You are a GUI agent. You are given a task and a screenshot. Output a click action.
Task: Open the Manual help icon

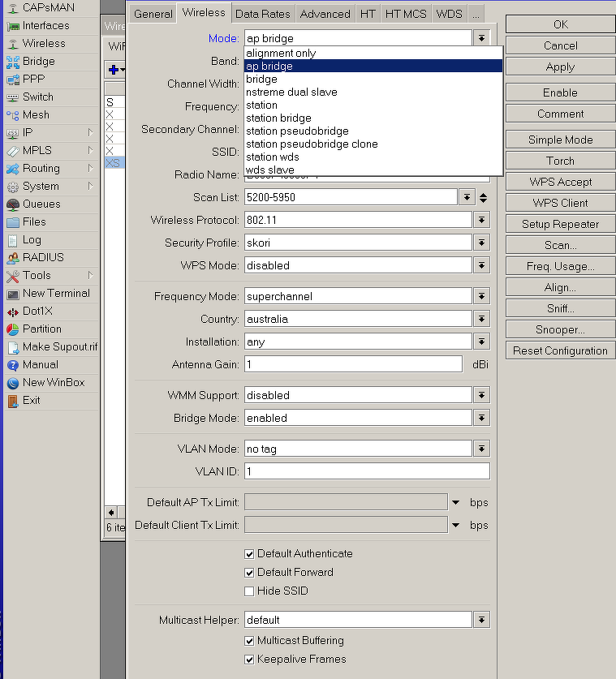click(x=13, y=365)
